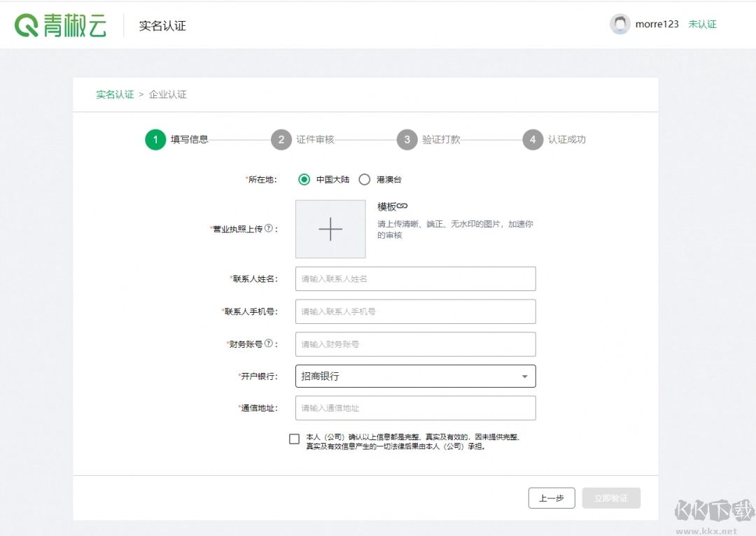756x536 pixels.
Task: Open the 模板 template link
Action: 391,205
